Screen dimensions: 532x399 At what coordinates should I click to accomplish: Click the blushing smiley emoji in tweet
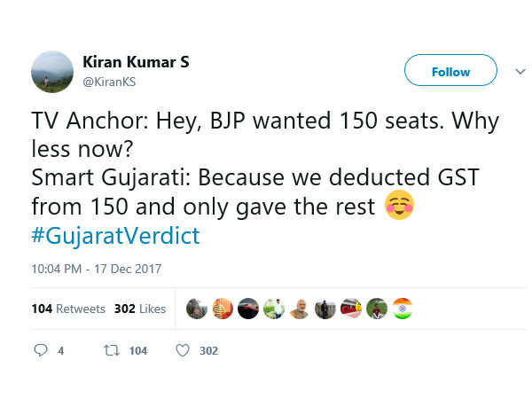(x=400, y=207)
